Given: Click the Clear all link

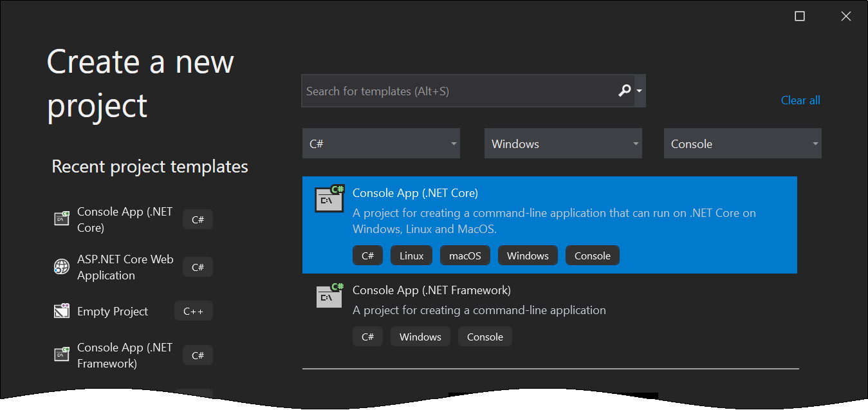Looking at the screenshot, I should tap(800, 100).
